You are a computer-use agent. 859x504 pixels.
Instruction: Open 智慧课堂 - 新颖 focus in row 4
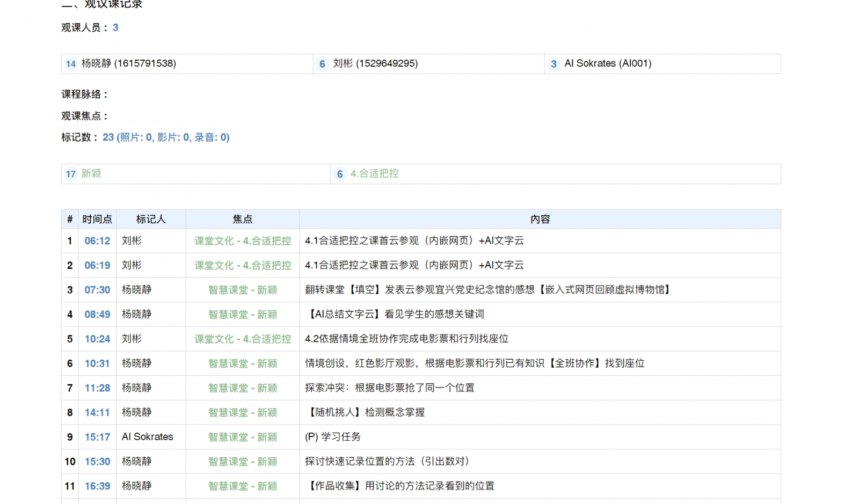click(243, 315)
